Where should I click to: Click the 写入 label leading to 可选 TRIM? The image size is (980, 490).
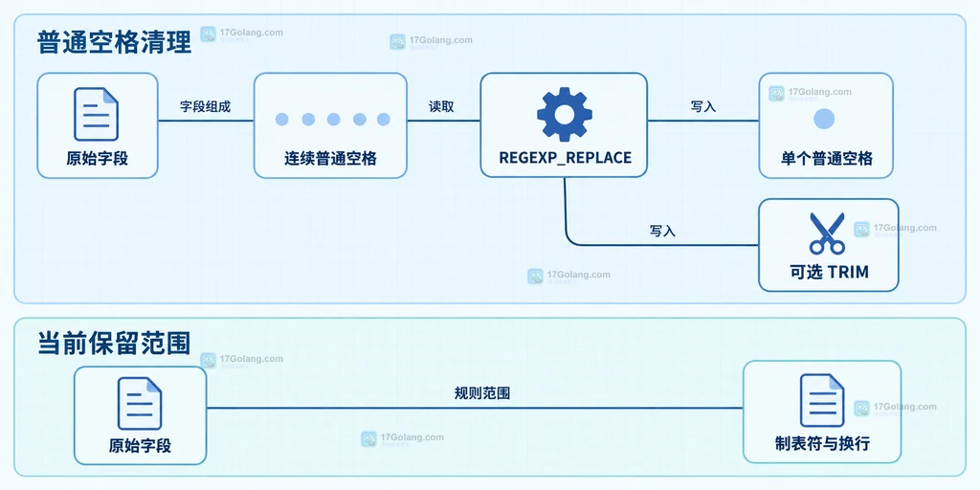(662, 231)
